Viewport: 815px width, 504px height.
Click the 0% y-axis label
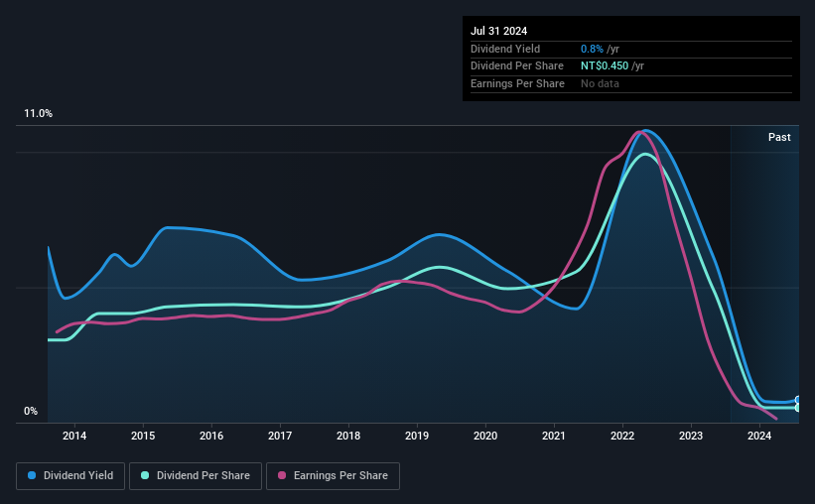pyautogui.click(x=31, y=411)
